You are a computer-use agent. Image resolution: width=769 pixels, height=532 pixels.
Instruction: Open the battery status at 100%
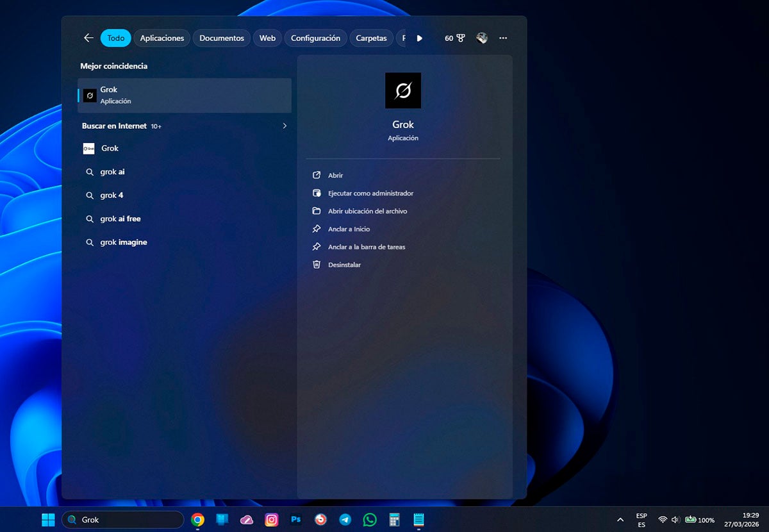click(x=696, y=519)
